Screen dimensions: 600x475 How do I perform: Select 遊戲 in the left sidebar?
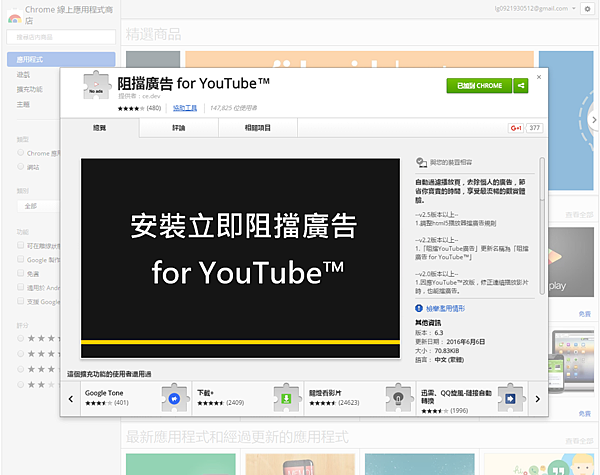click(23, 75)
